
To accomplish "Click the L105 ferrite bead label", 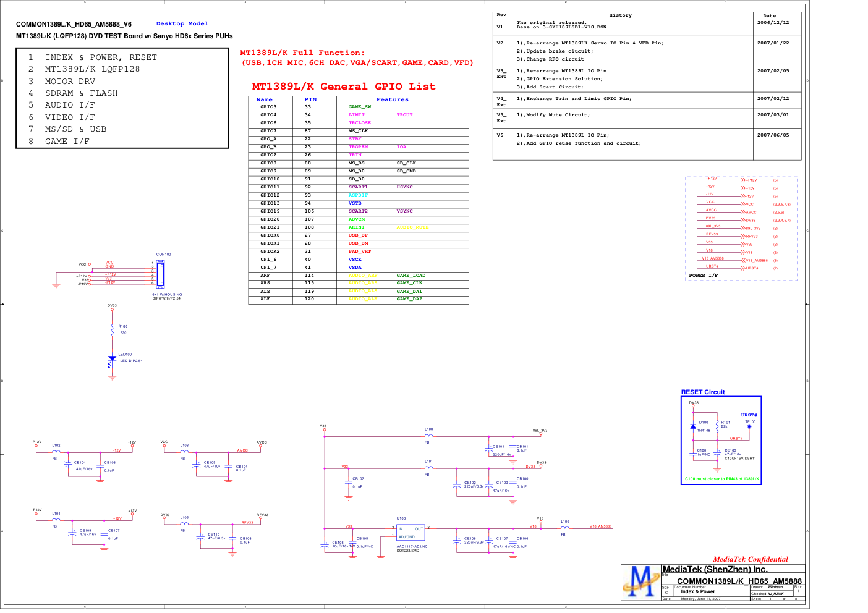I will [184, 518].
